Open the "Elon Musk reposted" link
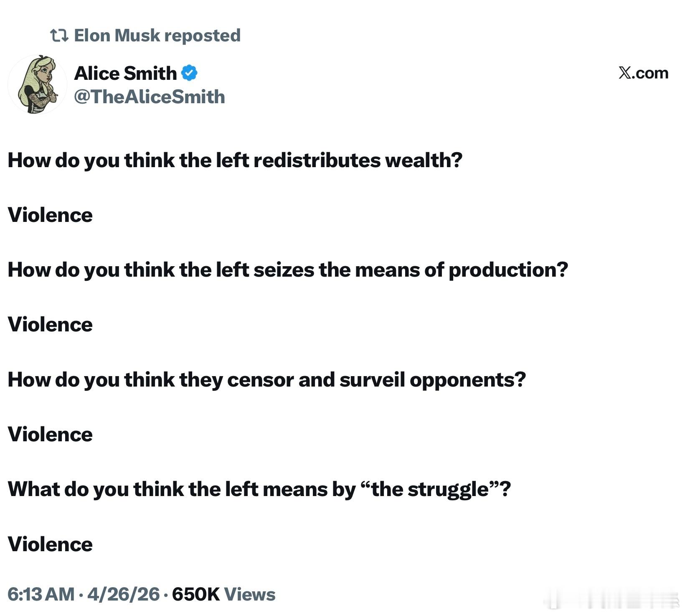 point(157,36)
